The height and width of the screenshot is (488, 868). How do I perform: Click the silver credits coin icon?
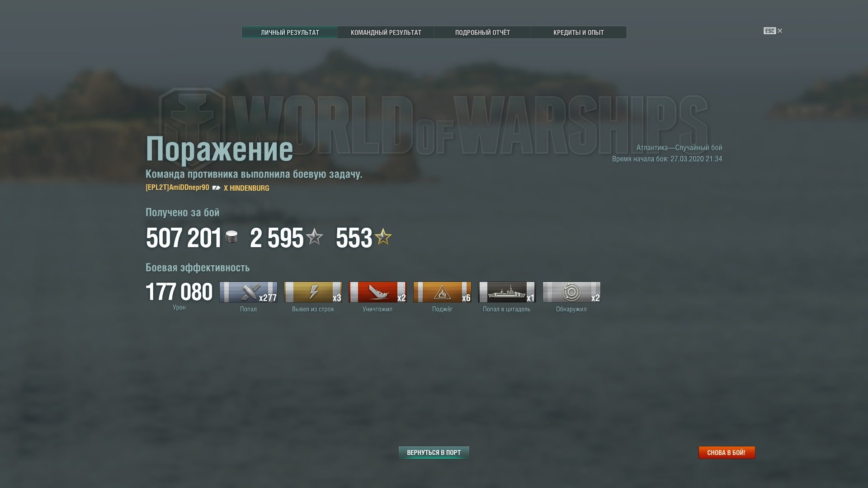(231, 237)
